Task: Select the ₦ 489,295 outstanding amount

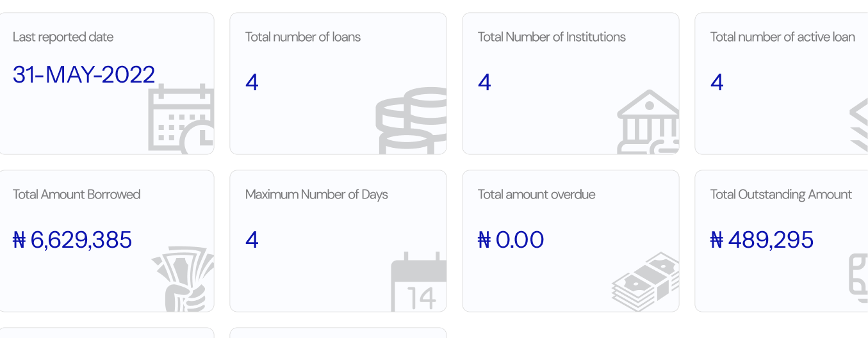Action: coord(762,240)
